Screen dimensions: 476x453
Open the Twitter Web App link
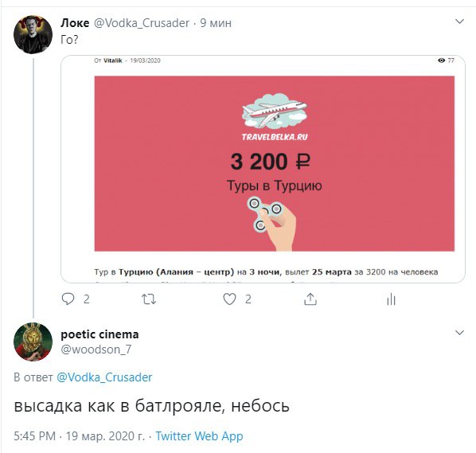click(x=199, y=436)
